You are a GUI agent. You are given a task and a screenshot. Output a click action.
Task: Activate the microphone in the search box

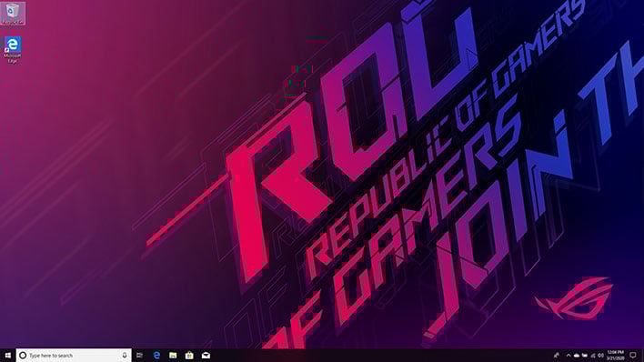(x=125, y=356)
